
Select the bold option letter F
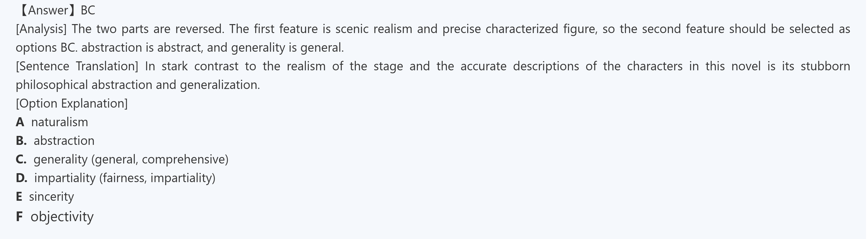coord(19,216)
